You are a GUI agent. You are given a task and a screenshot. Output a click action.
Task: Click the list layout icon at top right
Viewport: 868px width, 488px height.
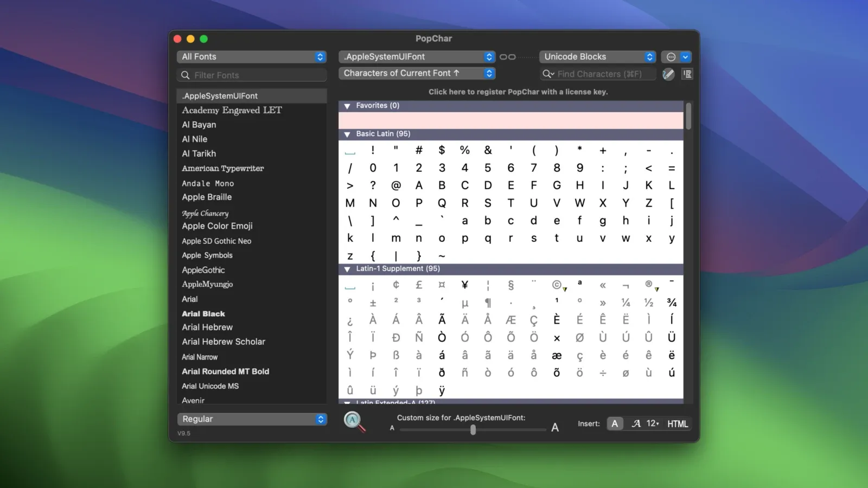click(x=687, y=74)
